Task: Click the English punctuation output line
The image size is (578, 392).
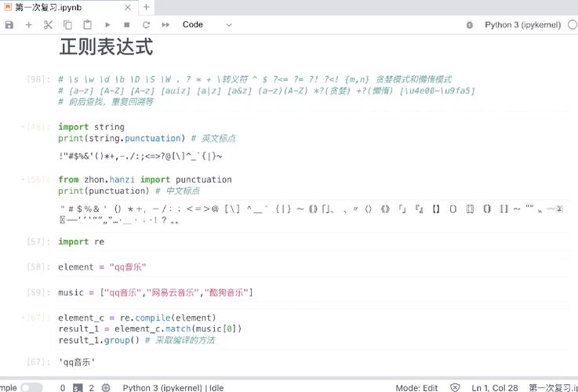Action: [x=140, y=156]
